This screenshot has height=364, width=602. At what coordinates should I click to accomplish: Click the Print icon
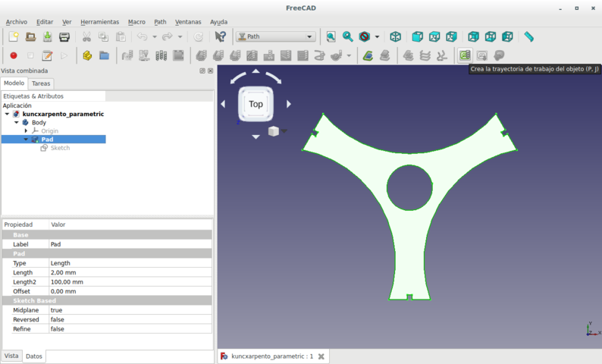click(64, 37)
